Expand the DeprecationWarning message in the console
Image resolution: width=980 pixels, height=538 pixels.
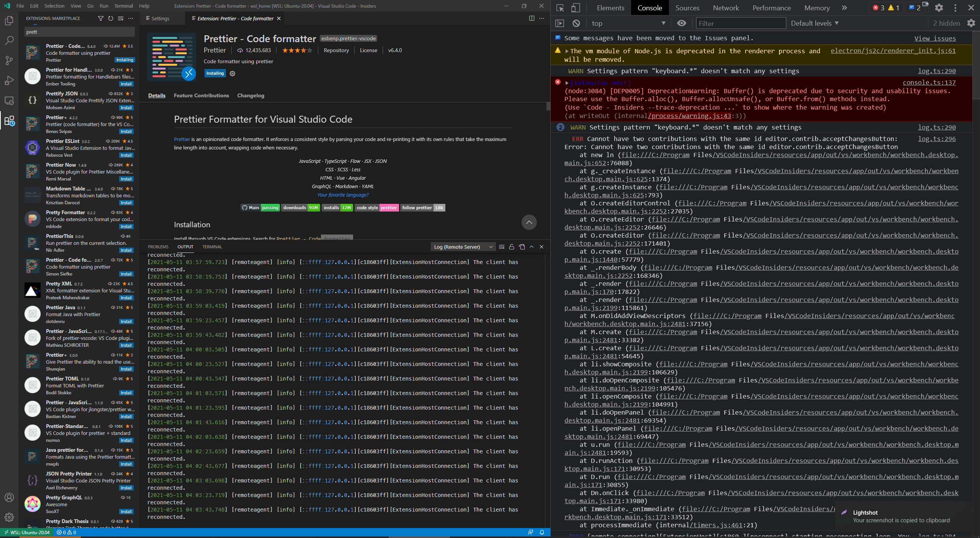[567, 83]
